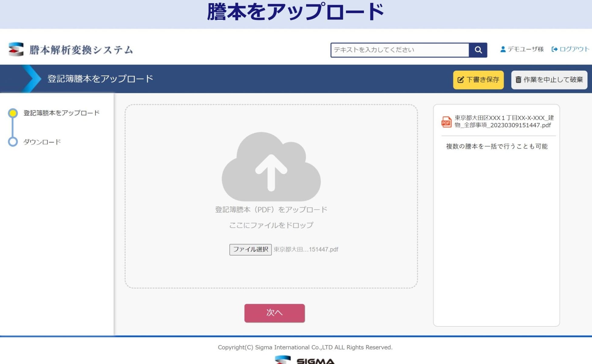Image resolution: width=592 pixels, height=364 pixels.
Task: Click the SIGMA footer logo
Action: [305, 360]
